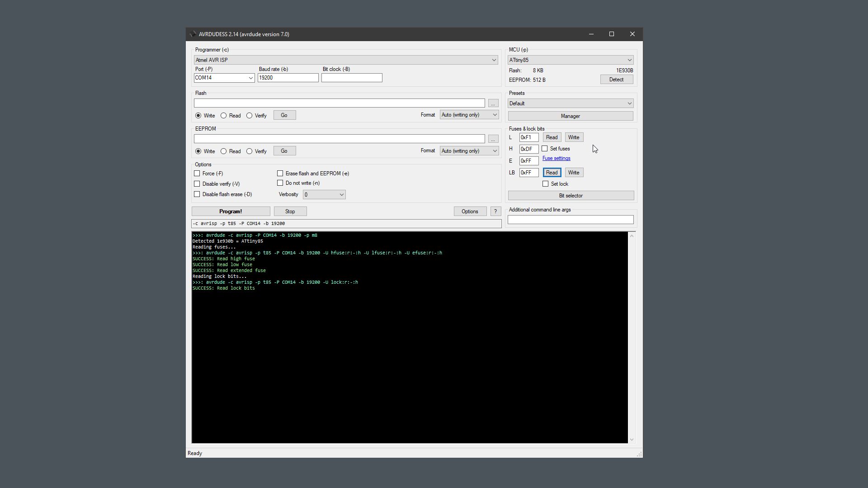Enable the Force (-F) option
The width and height of the screenshot is (868, 488).
coord(197,173)
